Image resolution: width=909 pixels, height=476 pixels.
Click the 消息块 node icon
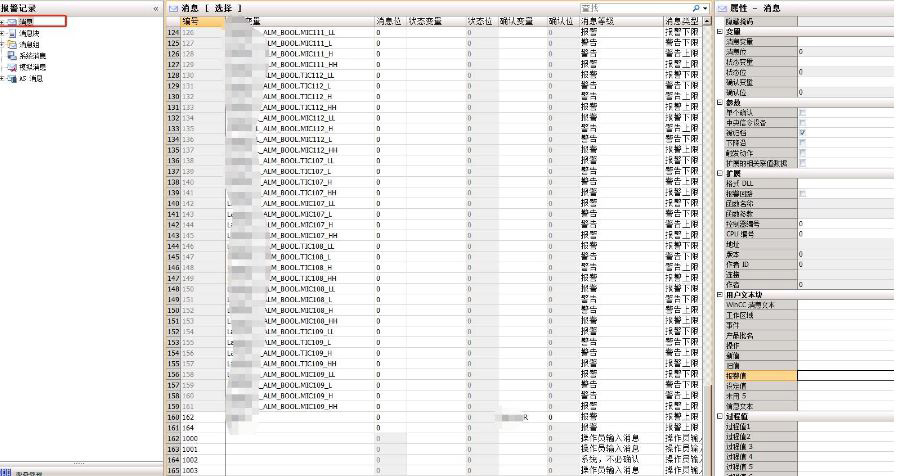pos(14,32)
